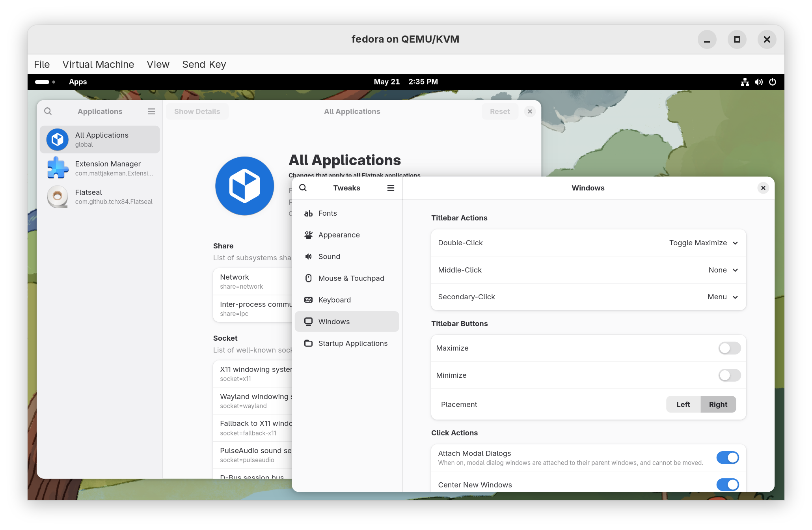Image resolution: width=812 pixels, height=530 pixels.
Task: Open the Tweaks hamburger menu
Action: [391, 188]
